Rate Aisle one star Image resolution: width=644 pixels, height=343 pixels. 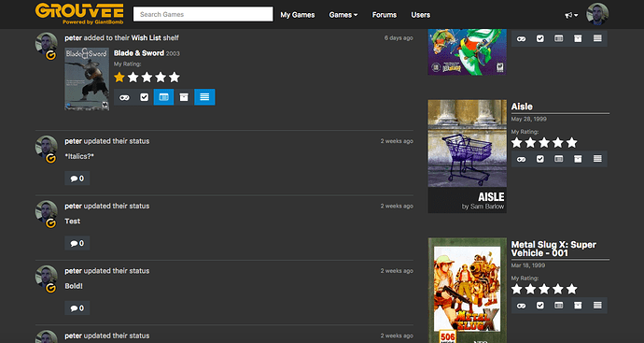tap(517, 143)
